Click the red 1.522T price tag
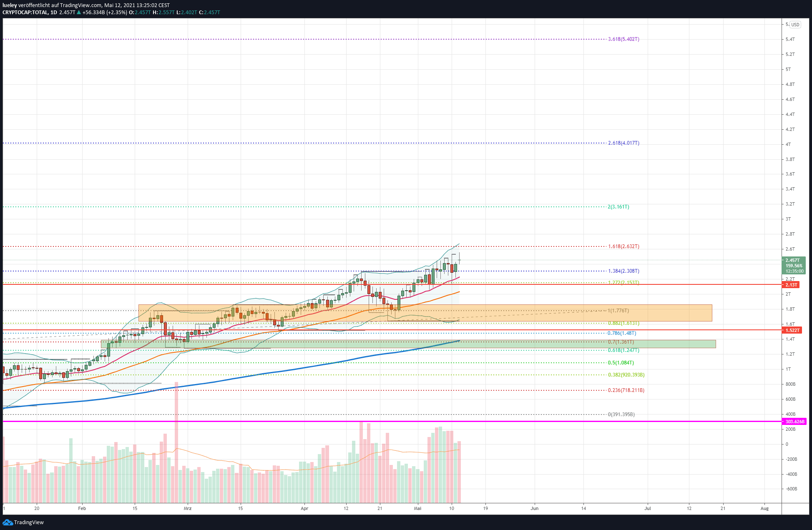This screenshot has height=530, width=812. [x=792, y=330]
